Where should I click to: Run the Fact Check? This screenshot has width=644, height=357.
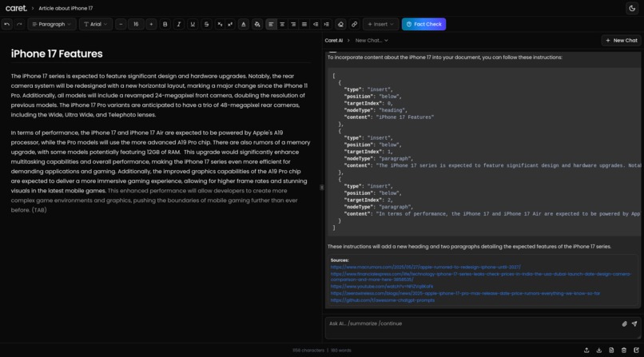[x=423, y=24]
